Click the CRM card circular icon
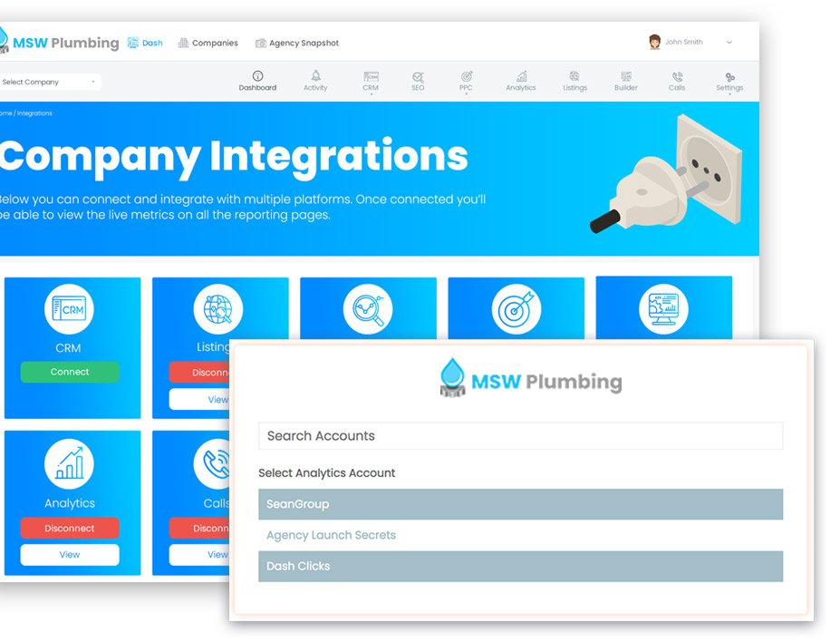The width and height of the screenshot is (840, 642). point(69,309)
